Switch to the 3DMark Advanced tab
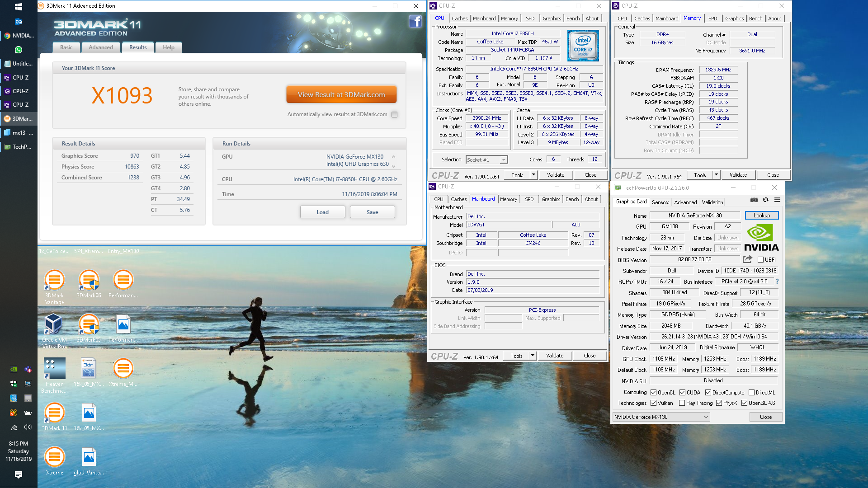The height and width of the screenshot is (488, 868). (101, 47)
